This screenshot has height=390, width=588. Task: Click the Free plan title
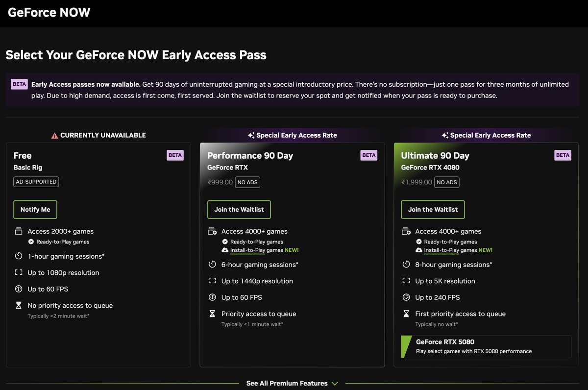(x=23, y=156)
